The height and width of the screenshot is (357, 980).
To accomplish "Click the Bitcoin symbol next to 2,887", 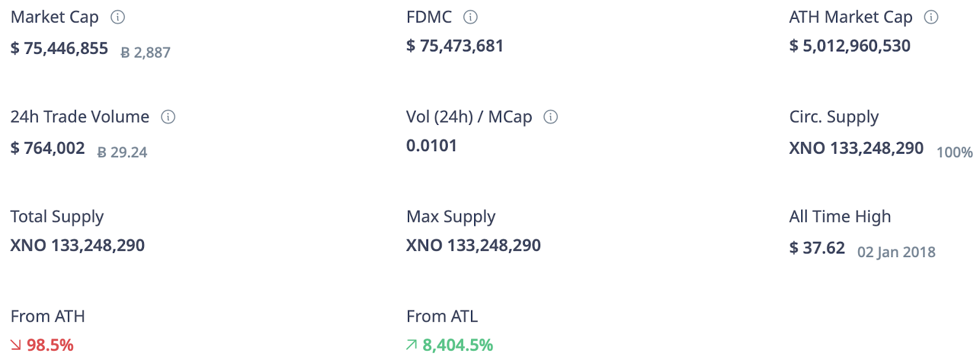I will point(125,53).
